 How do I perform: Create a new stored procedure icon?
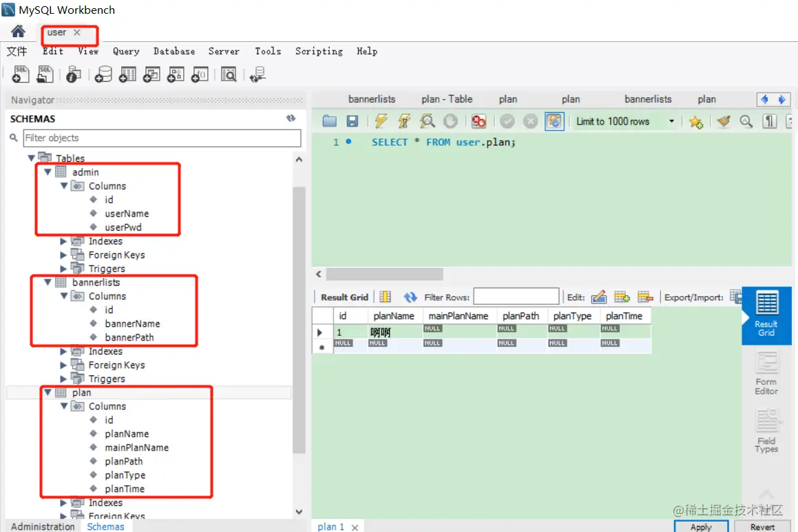click(x=176, y=74)
